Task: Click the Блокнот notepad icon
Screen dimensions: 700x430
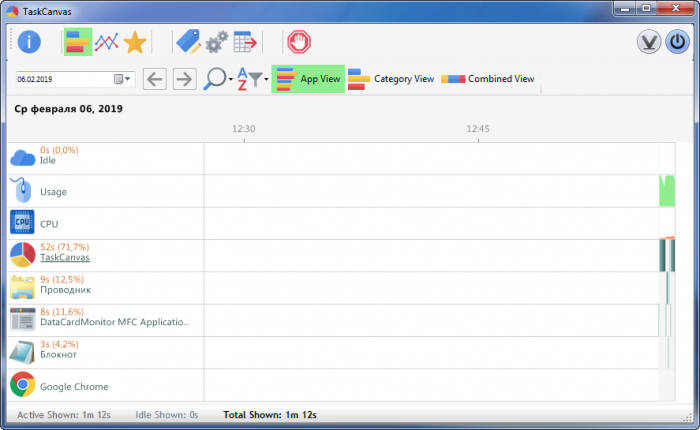Action: (22, 352)
